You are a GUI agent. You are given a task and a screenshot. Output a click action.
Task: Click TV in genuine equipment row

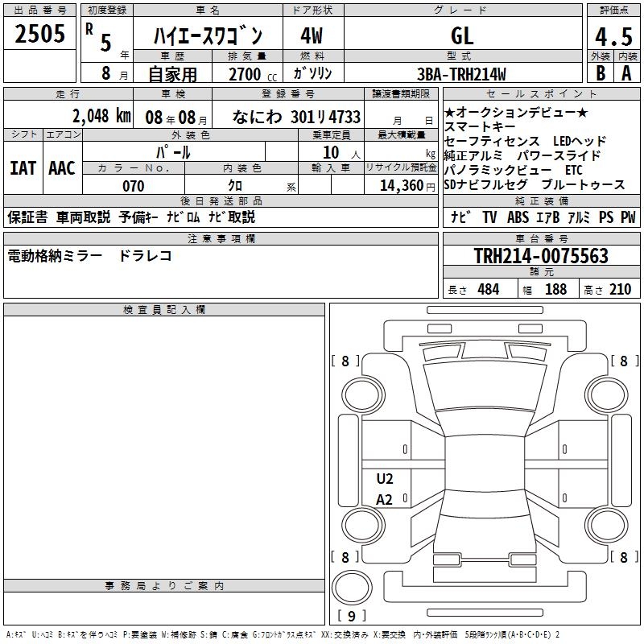coord(490,217)
